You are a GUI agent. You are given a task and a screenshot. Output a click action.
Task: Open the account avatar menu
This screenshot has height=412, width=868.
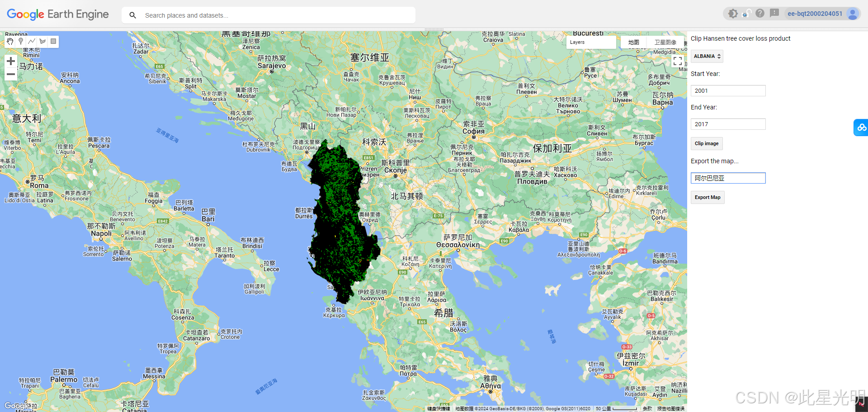[853, 14]
